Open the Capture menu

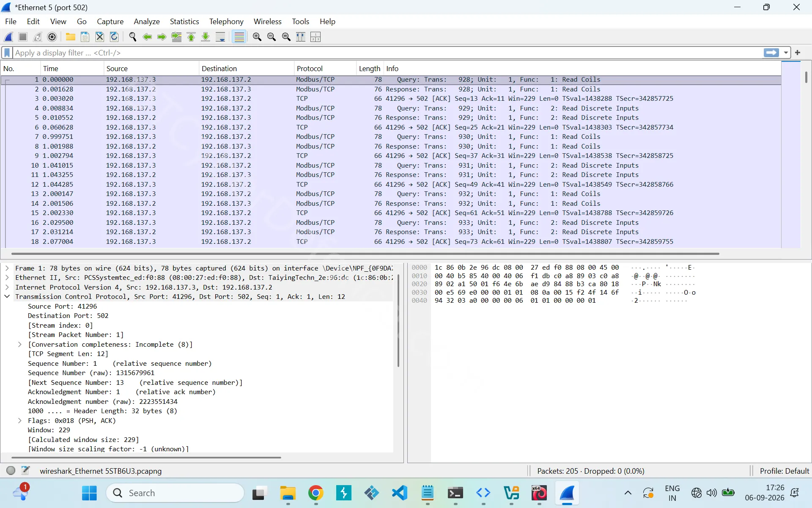point(110,22)
